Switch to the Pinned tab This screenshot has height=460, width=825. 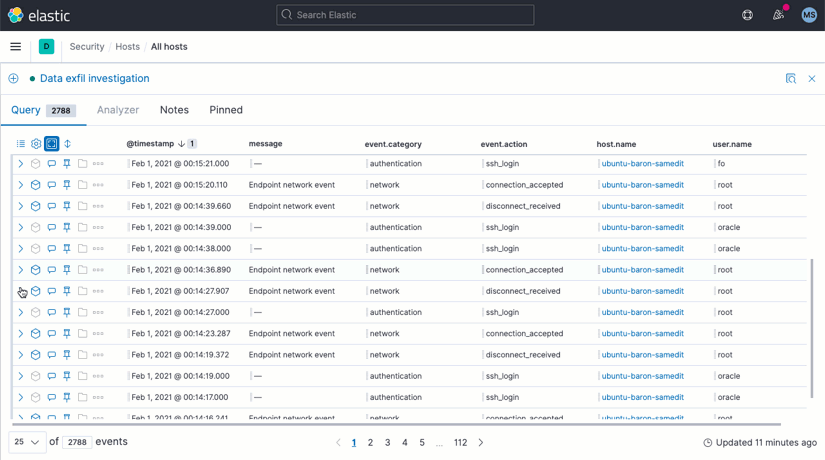click(x=226, y=110)
